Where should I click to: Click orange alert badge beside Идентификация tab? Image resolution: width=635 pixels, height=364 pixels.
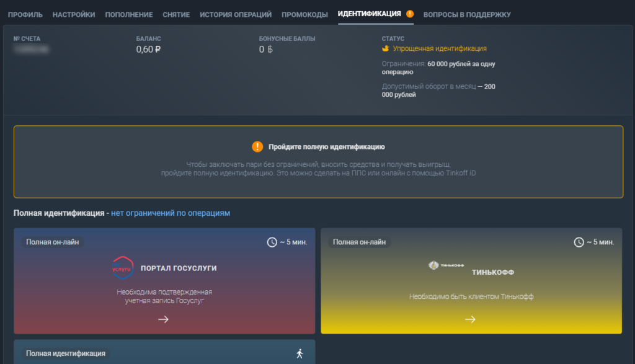coord(410,14)
